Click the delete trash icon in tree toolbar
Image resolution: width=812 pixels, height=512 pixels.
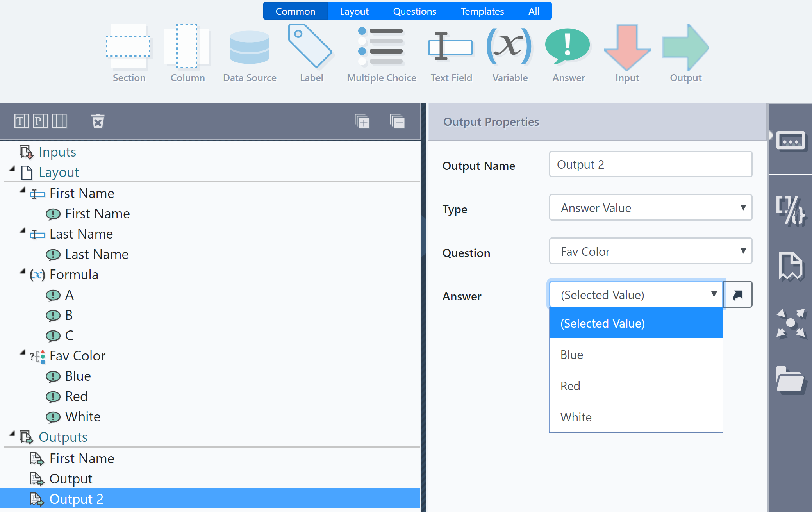(98, 121)
